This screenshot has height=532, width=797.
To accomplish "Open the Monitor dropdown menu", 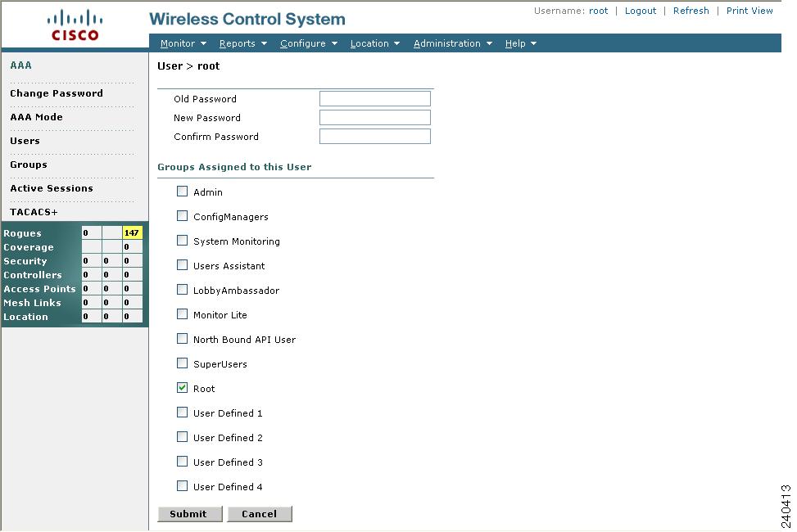I will tap(183, 43).
